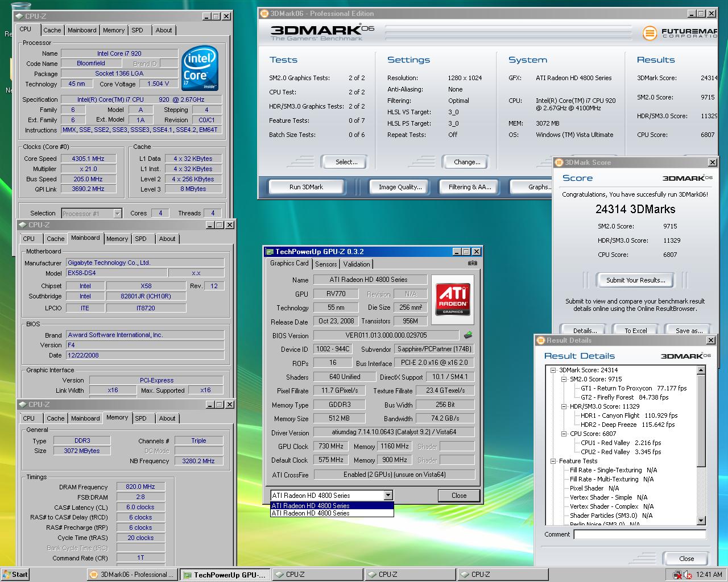Screen dimensions: 728x582
Task: Click the Save as... button
Action: (689, 330)
